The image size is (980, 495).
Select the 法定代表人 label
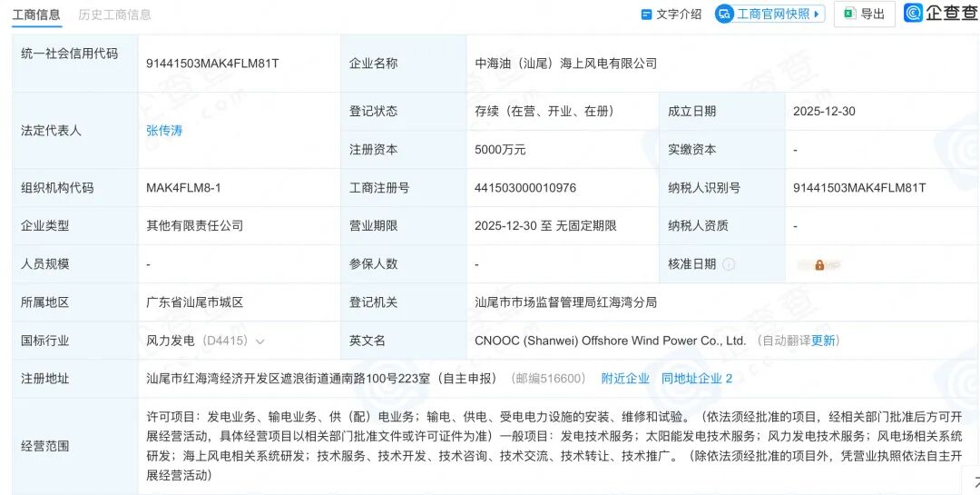(x=51, y=131)
